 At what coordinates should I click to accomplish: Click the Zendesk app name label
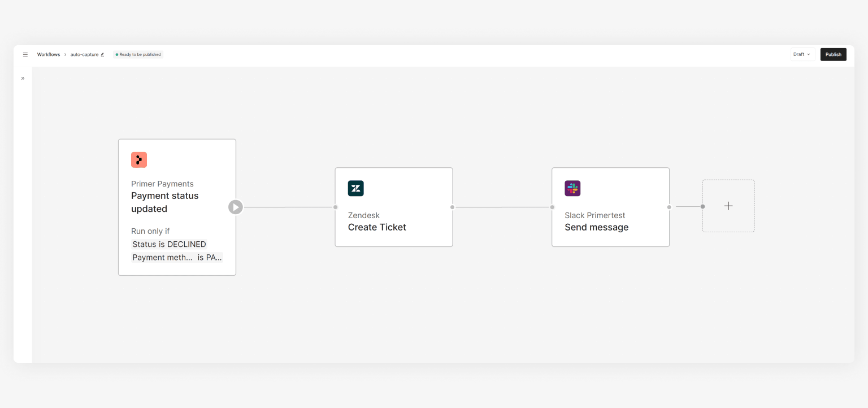364,215
